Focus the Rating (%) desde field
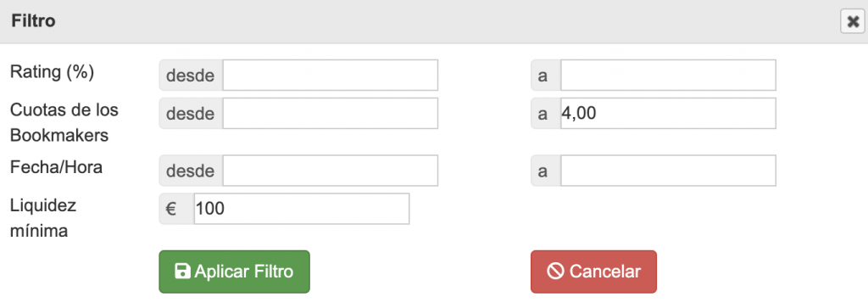The width and height of the screenshot is (868, 308). 330,76
